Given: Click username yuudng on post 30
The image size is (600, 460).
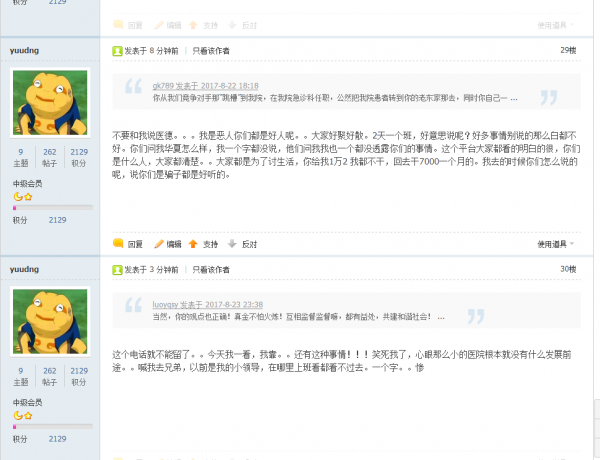Looking at the screenshot, I should (24, 269).
